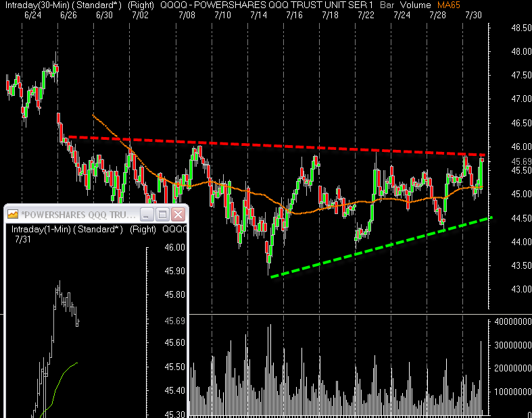Click the Bar chart type label

click(387, 5)
